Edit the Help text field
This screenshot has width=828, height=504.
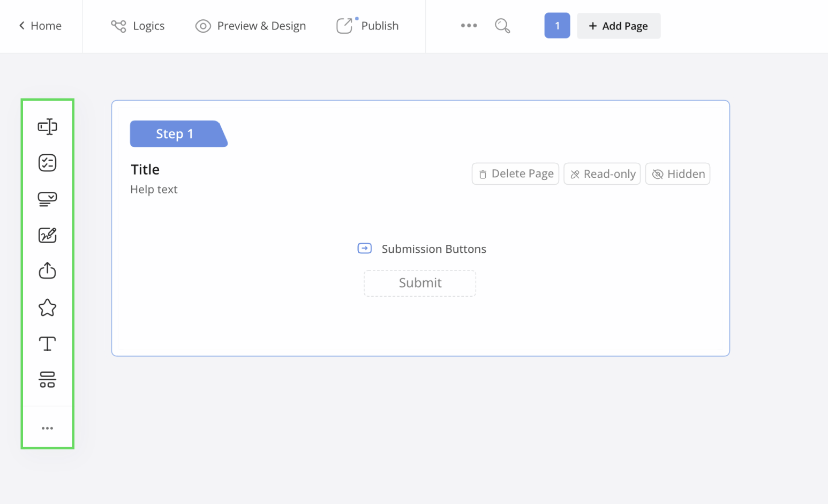coord(154,189)
